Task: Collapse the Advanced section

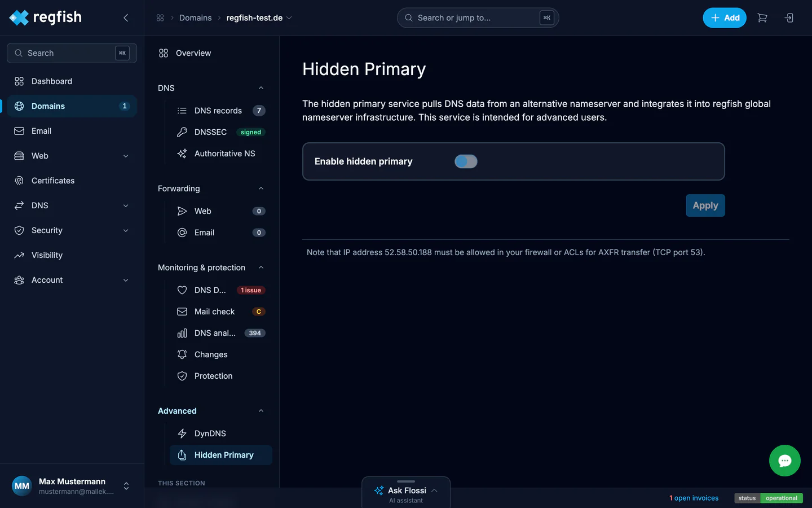Action: coord(261,411)
